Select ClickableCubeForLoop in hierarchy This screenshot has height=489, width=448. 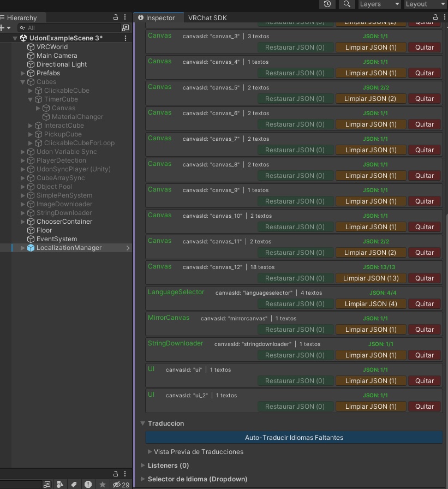tap(79, 143)
